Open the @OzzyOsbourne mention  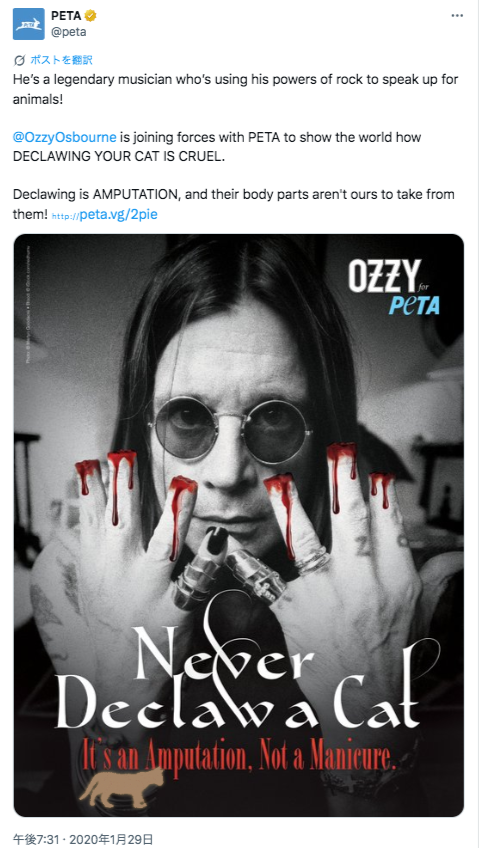64,137
